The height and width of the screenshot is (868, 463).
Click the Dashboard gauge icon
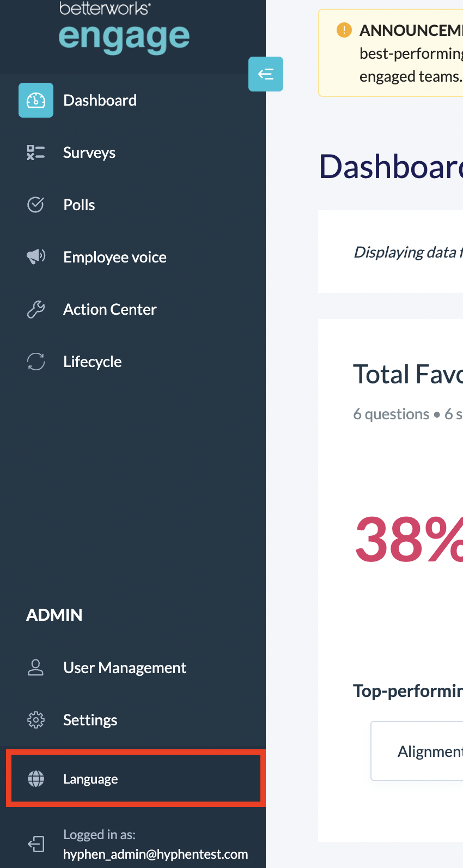point(36,100)
